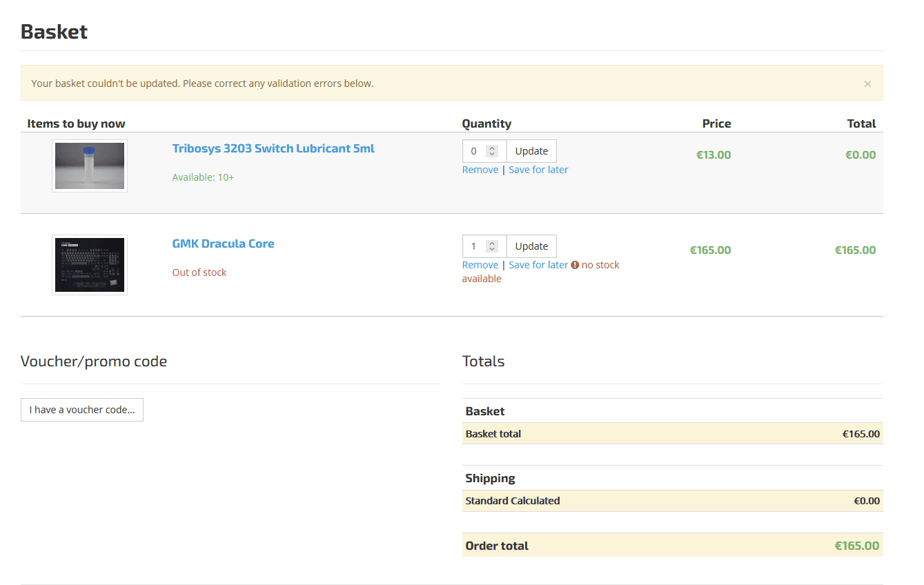The image size is (924, 585).
Task: Expand the "I have a voucher code..." button
Action: pos(82,410)
